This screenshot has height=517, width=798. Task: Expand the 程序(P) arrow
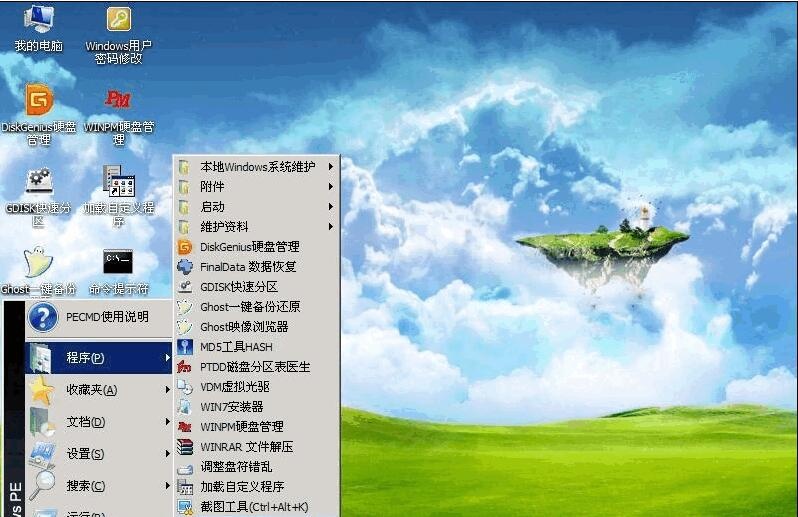tap(167, 358)
